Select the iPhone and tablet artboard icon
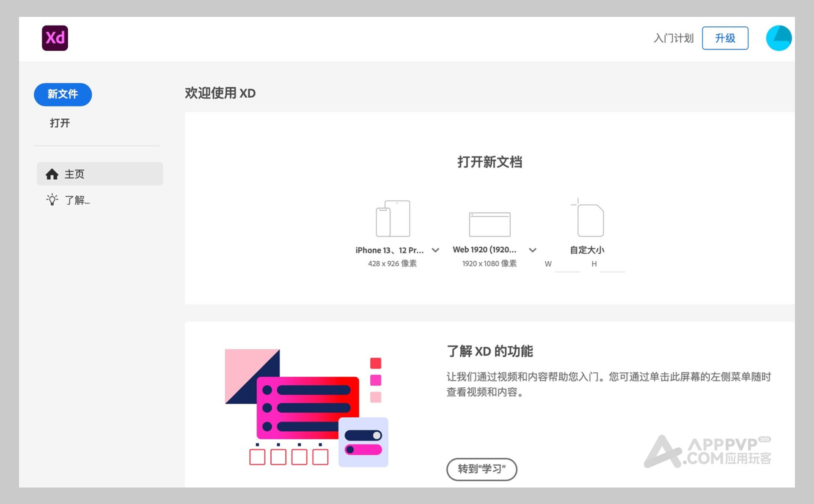The width and height of the screenshot is (814, 504). [393, 219]
